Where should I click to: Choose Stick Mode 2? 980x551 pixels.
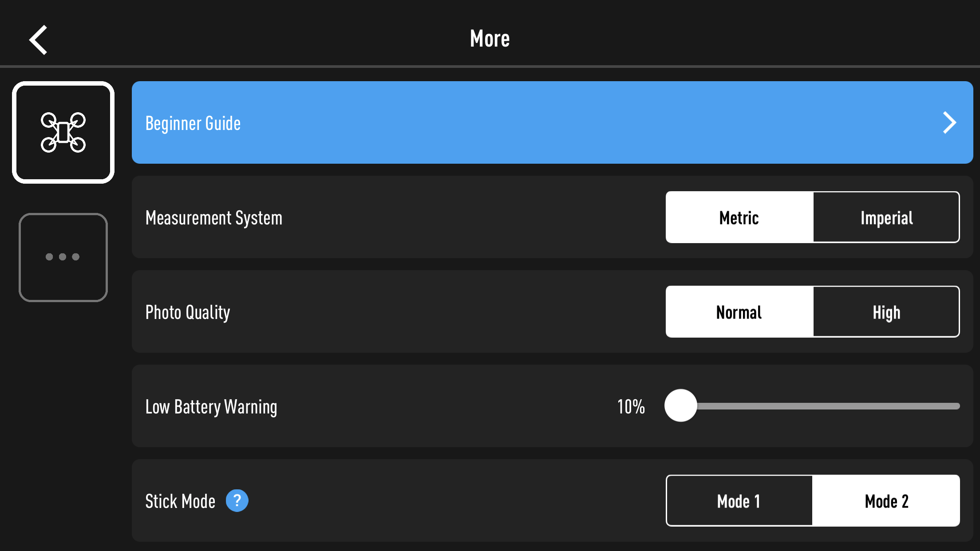tap(886, 501)
